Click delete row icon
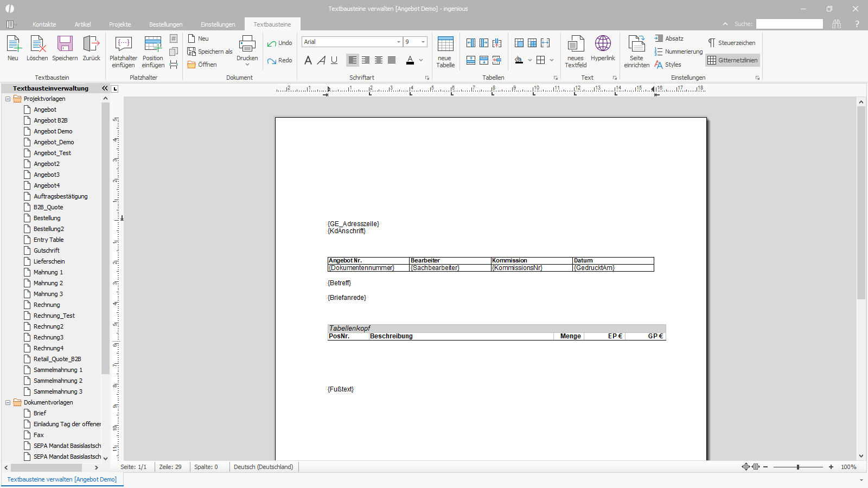 497,60
